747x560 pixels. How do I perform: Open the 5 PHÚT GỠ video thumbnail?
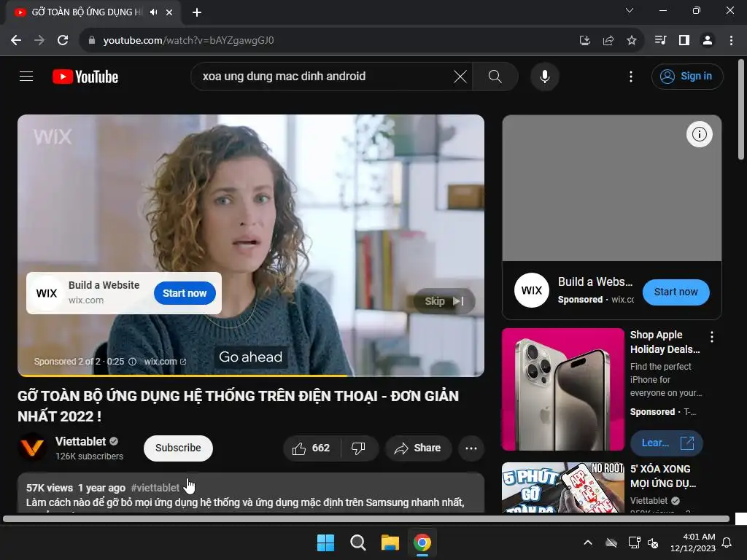click(562, 488)
